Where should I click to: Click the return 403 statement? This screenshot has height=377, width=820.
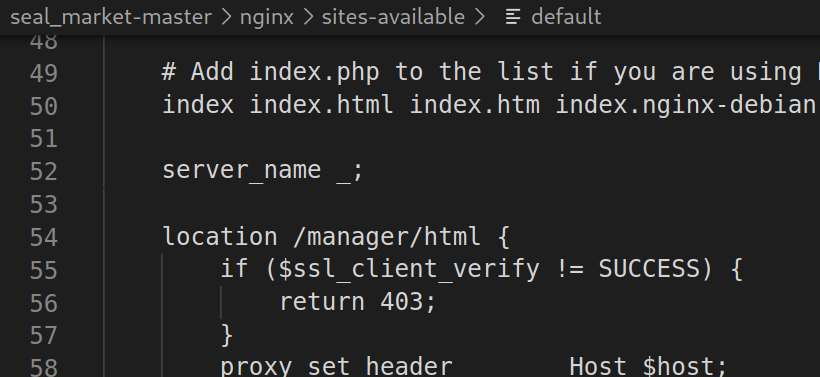[x=358, y=302]
